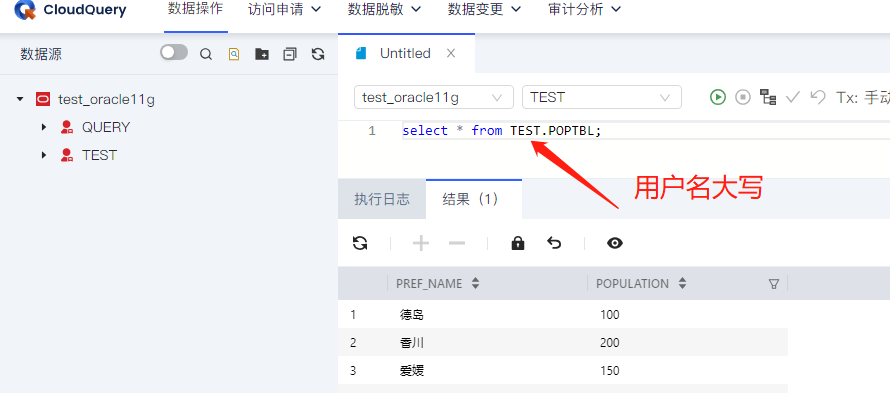Select result row number 2
The image size is (890, 393).
[353, 343]
